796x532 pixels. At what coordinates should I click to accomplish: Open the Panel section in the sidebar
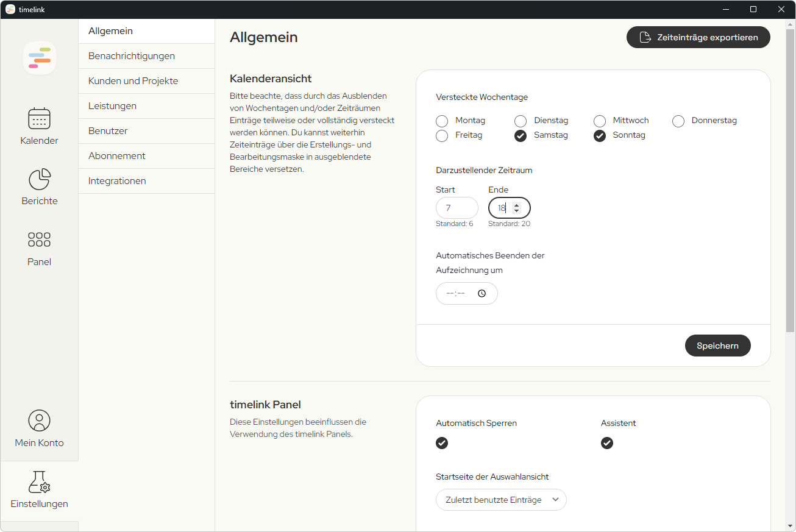tap(39, 247)
